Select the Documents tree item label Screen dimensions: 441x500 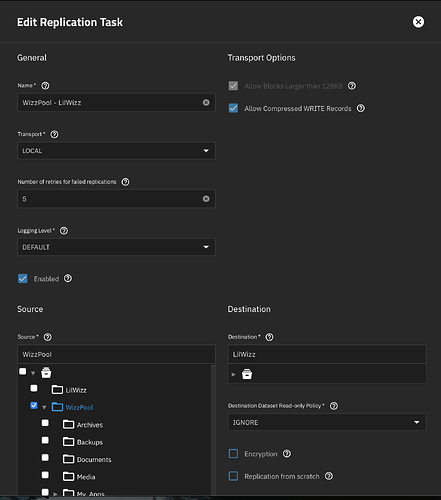pos(94,460)
